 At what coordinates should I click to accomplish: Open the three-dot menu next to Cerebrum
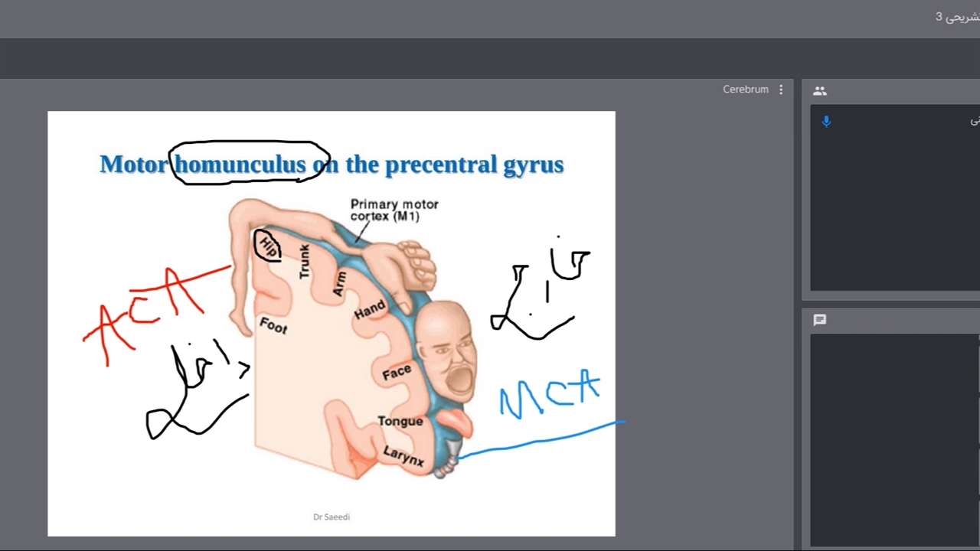click(x=781, y=90)
